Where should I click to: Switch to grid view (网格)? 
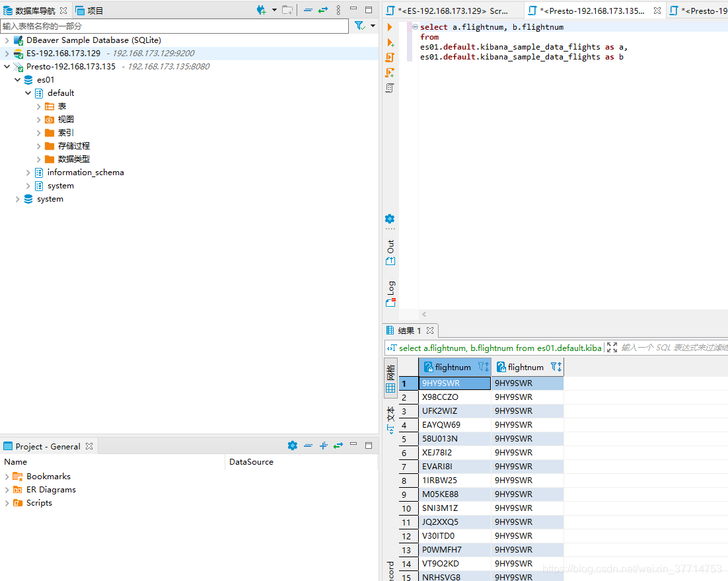click(x=390, y=378)
